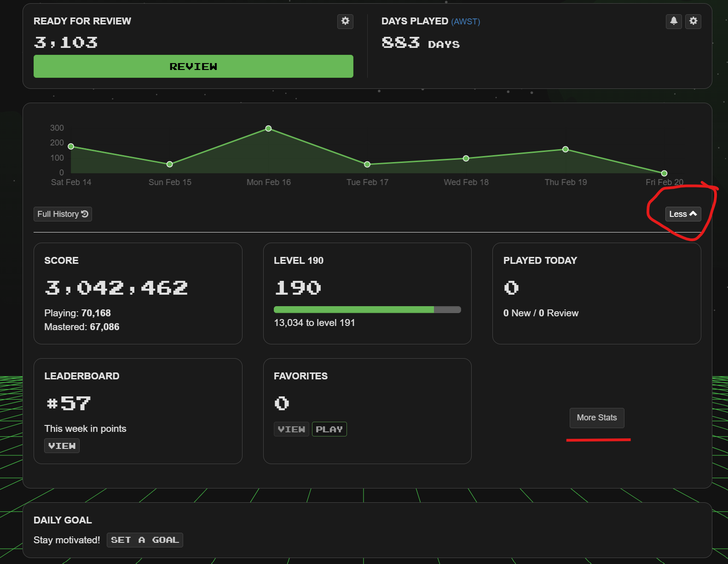Collapse stats with Less button
The height and width of the screenshot is (564, 728).
point(682,214)
